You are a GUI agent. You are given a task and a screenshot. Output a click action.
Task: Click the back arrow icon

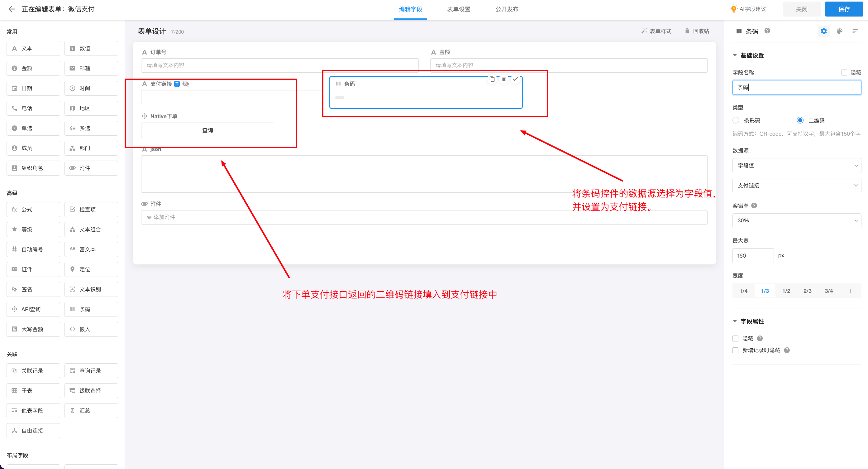tap(12, 9)
